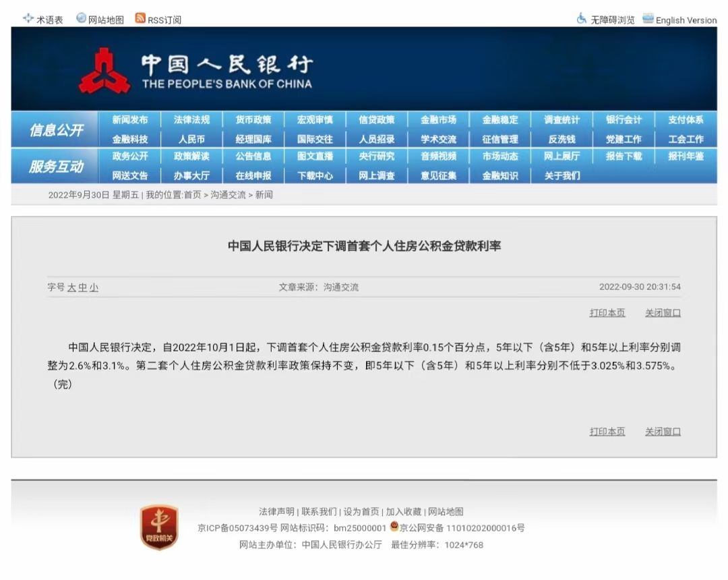Click the 术语表 glossary icon
Viewport: 728px width, 580px height.
(x=28, y=19)
